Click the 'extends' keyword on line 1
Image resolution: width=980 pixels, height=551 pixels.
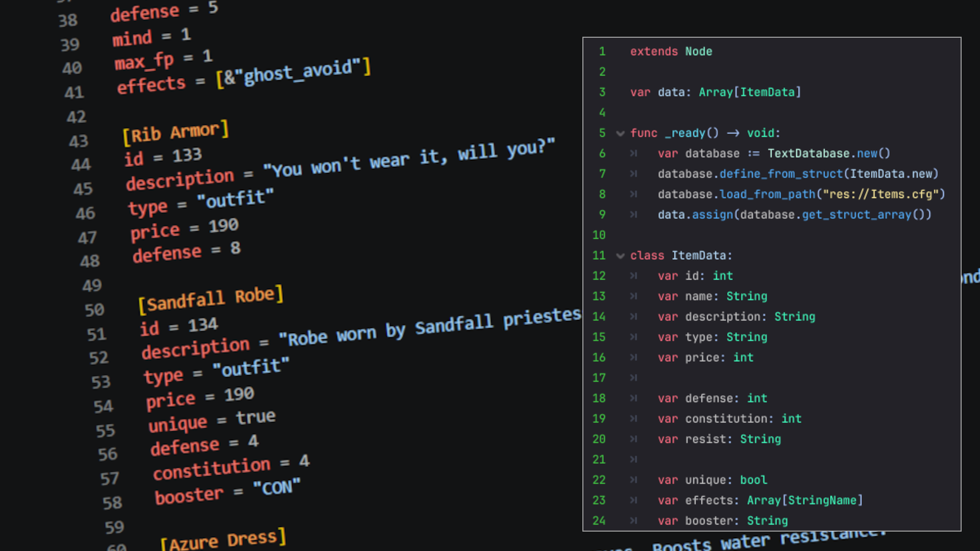tap(654, 52)
